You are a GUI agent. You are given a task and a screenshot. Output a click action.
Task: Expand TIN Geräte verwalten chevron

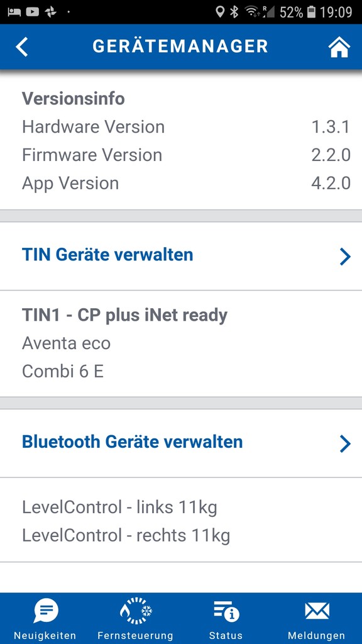point(345,257)
